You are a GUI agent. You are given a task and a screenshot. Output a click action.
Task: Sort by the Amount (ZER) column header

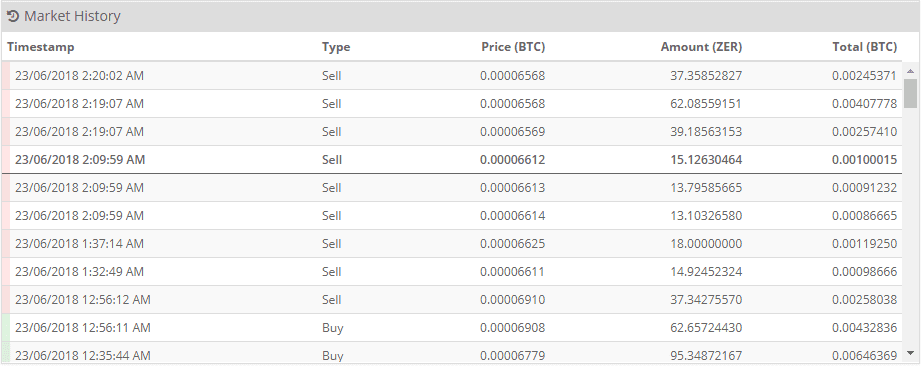click(x=701, y=47)
